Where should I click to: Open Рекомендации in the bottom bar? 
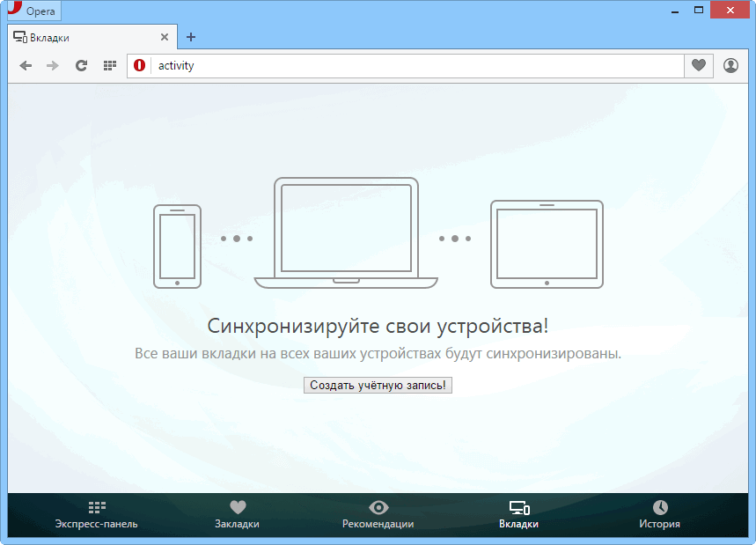[378, 514]
